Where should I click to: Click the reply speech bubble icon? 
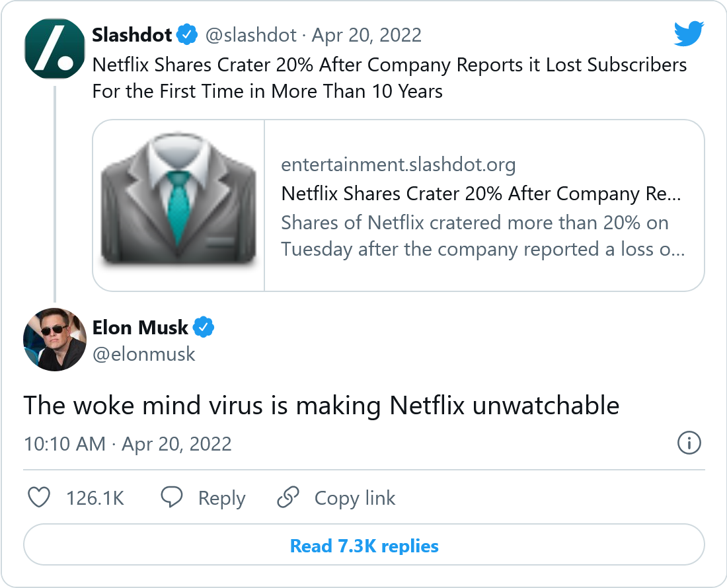tap(172, 497)
